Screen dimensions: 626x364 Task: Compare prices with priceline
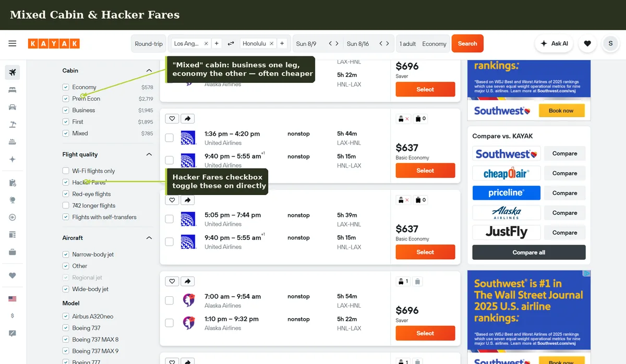pos(564,193)
